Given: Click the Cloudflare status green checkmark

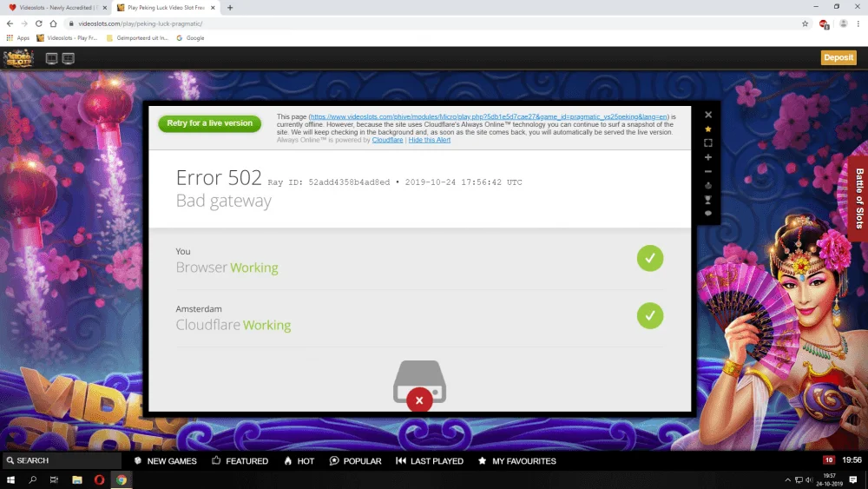Looking at the screenshot, I should pos(650,315).
